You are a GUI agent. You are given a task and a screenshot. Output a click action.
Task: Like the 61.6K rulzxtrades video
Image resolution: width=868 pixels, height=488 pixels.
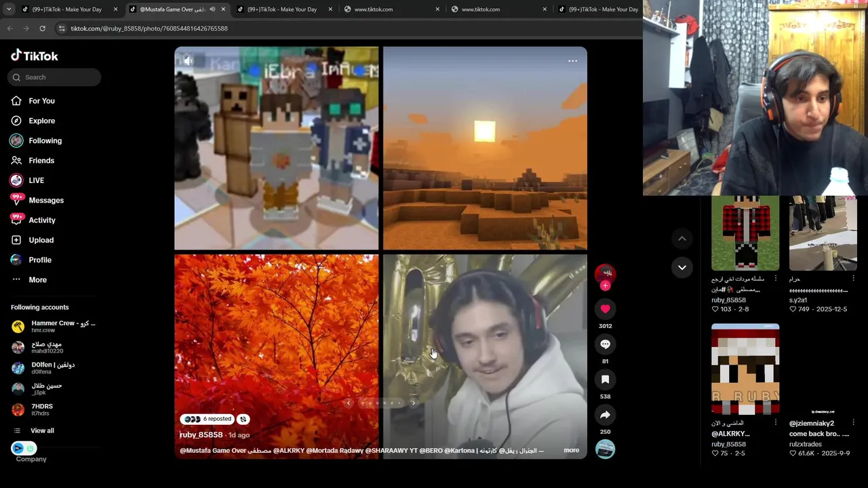[793, 453]
